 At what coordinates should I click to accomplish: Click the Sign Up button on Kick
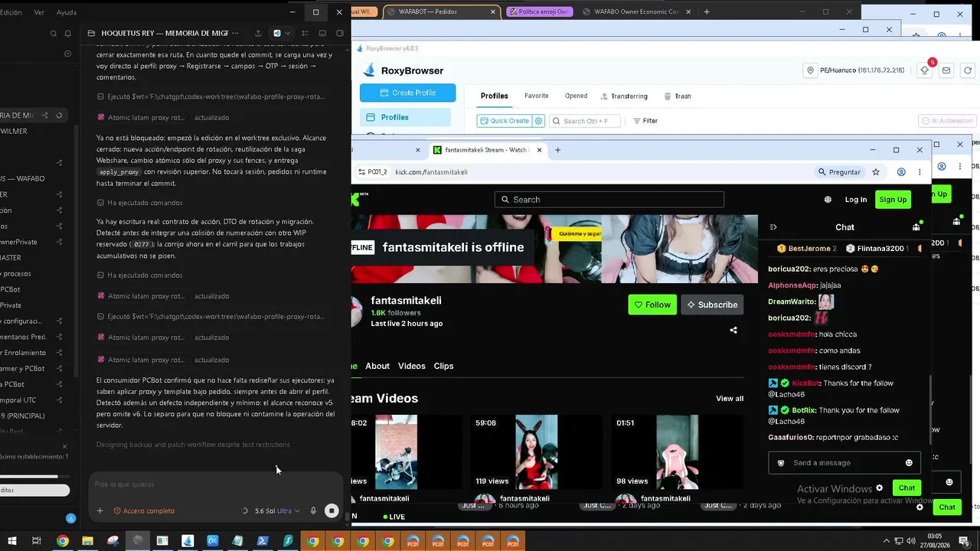click(893, 200)
